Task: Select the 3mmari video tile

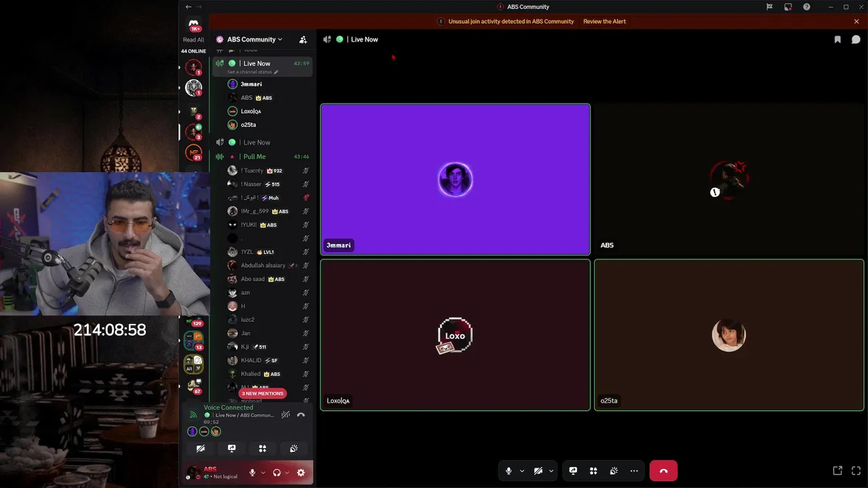Action: pyautogui.click(x=455, y=180)
